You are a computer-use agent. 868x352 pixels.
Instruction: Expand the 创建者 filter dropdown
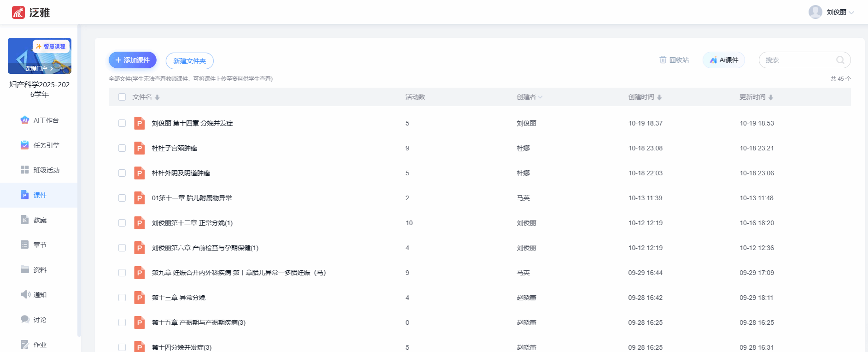click(540, 97)
